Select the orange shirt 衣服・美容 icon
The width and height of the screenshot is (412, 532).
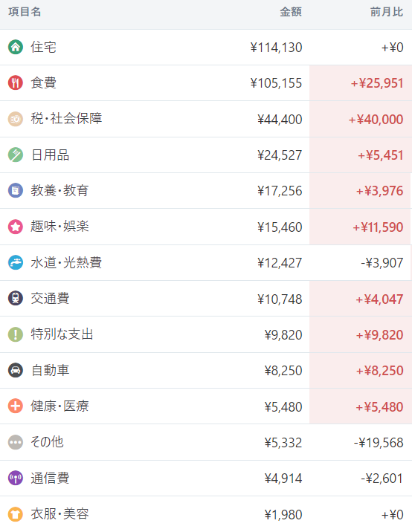point(16,514)
